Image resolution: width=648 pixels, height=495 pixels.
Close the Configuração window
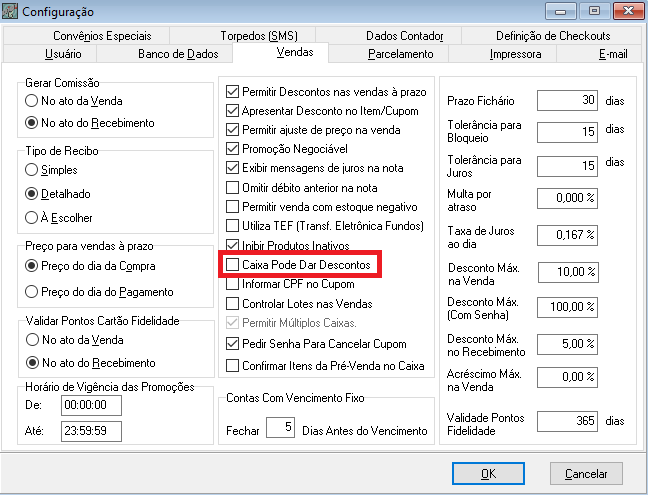coord(628,11)
